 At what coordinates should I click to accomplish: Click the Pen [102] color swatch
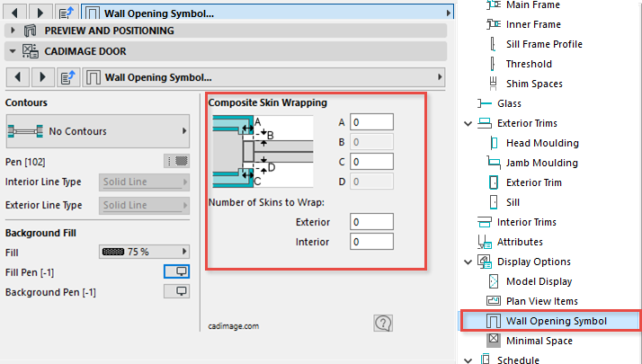[176, 161]
